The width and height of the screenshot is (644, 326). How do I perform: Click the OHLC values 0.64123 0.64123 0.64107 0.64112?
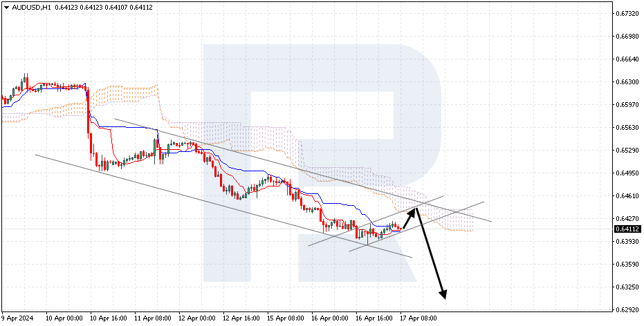[x=104, y=8]
